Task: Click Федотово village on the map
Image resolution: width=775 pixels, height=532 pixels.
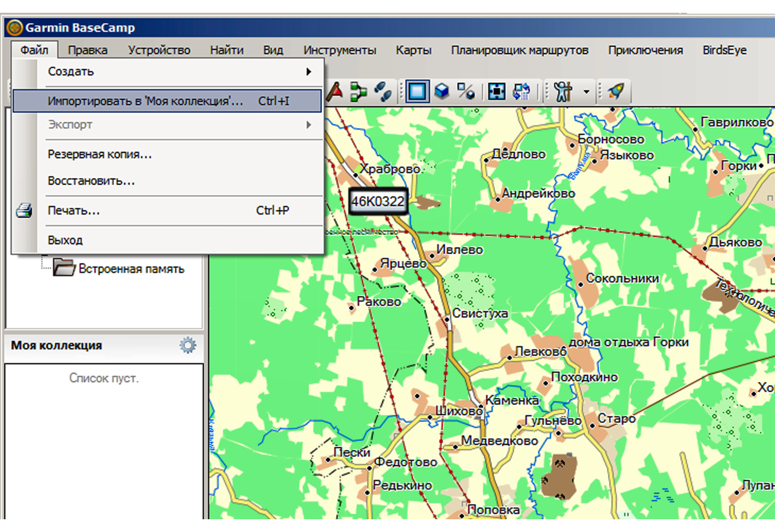Action: coord(406,462)
